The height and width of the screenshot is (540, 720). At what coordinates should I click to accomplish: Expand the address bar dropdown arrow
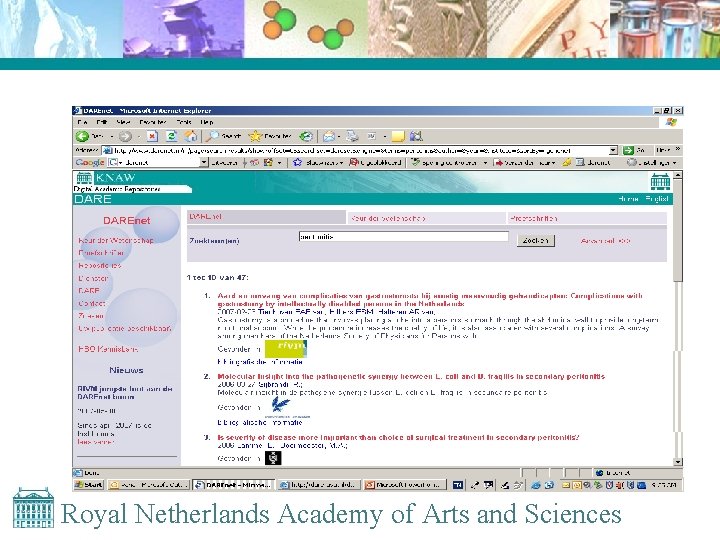[x=613, y=150]
